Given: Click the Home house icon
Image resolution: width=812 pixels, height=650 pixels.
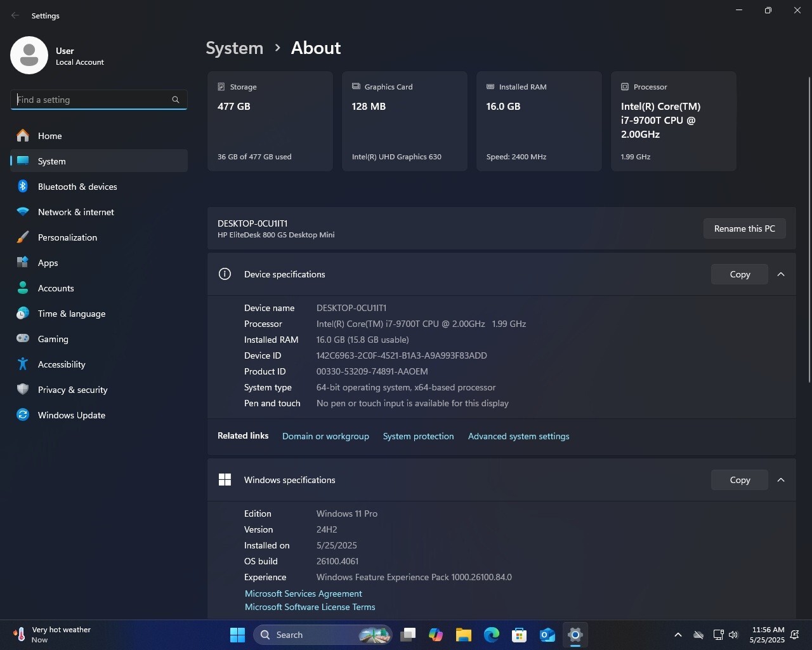Looking at the screenshot, I should (23, 135).
